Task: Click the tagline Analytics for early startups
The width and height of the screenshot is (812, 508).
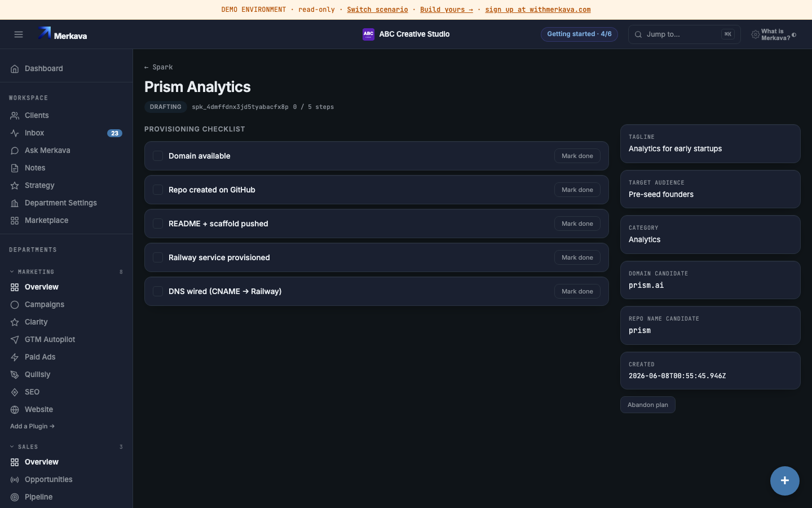Action: coord(675,149)
